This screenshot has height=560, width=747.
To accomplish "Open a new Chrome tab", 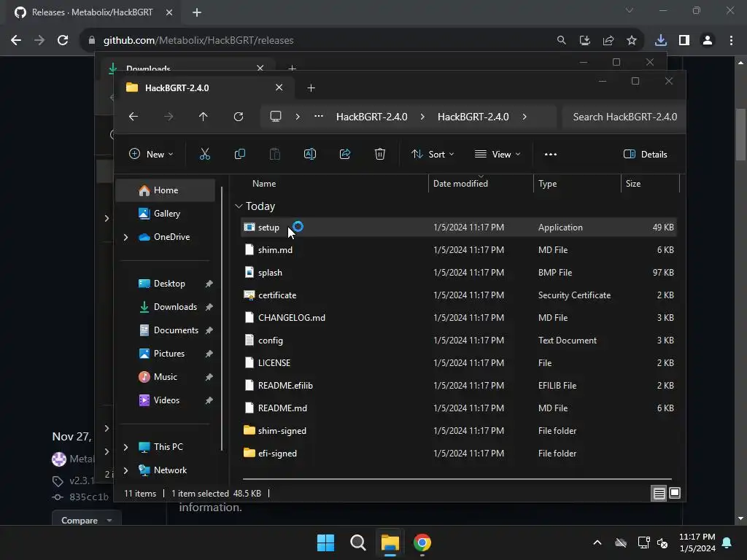I will (x=197, y=12).
